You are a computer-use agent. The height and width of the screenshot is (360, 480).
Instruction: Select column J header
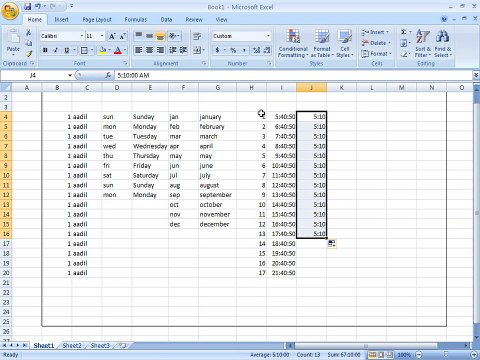[311, 88]
